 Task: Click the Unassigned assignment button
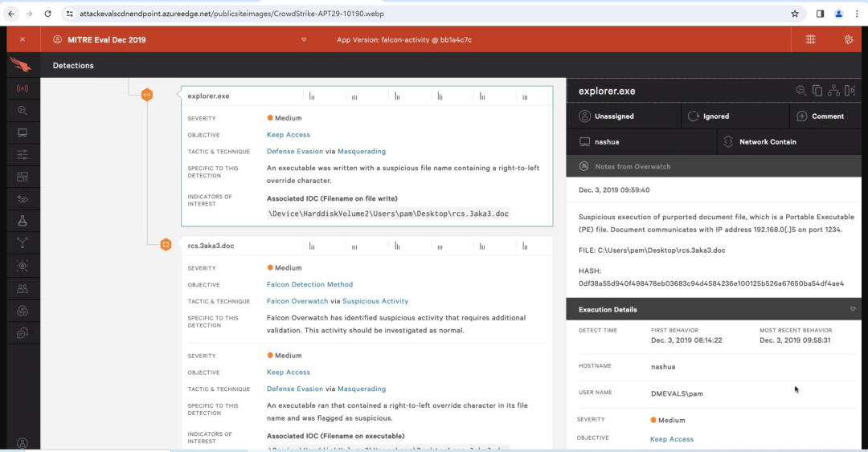[x=624, y=116]
